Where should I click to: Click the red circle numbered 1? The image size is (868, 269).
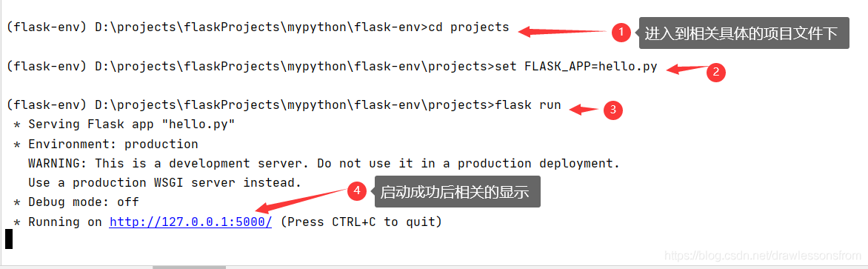tap(621, 33)
